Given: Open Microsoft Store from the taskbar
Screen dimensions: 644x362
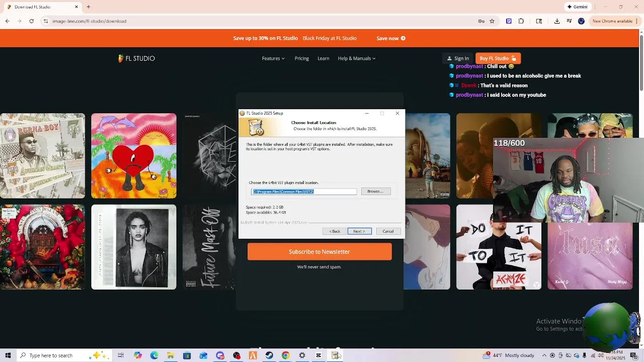Looking at the screenshot, I should pos(187,355).
